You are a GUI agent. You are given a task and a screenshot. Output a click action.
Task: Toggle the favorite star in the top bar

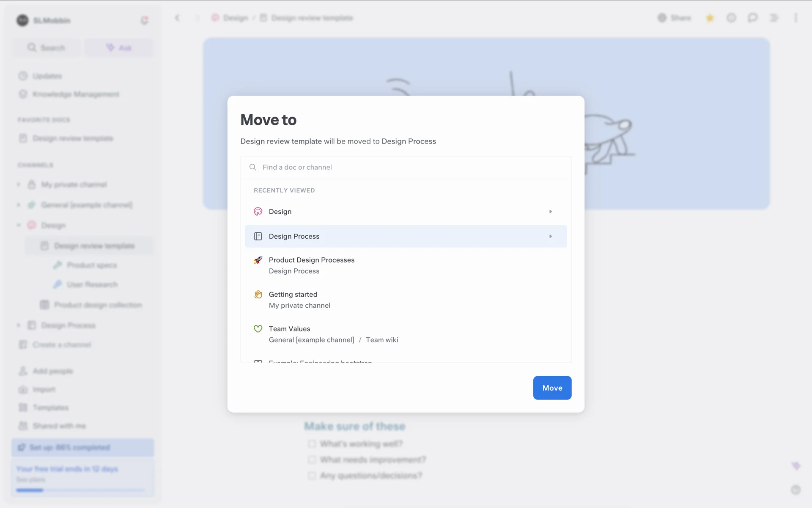click(x=710, y=18)
